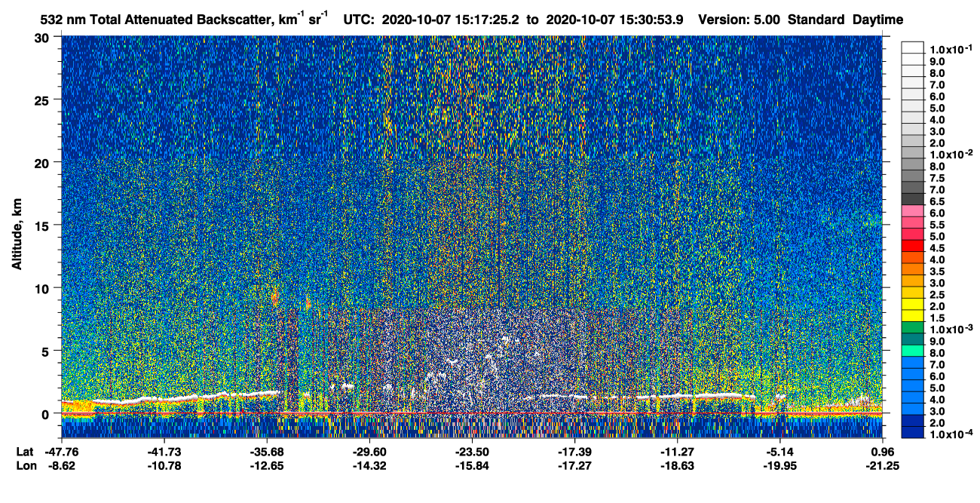
Task: Click the colorbar label '1.5'
Action: (x=937, y=318)
